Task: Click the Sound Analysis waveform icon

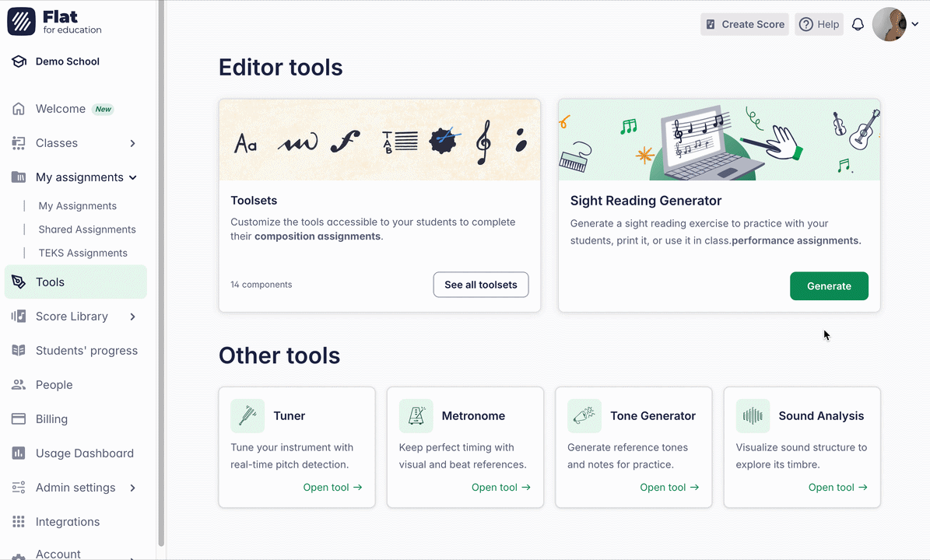Action: (x=753, y=416)
